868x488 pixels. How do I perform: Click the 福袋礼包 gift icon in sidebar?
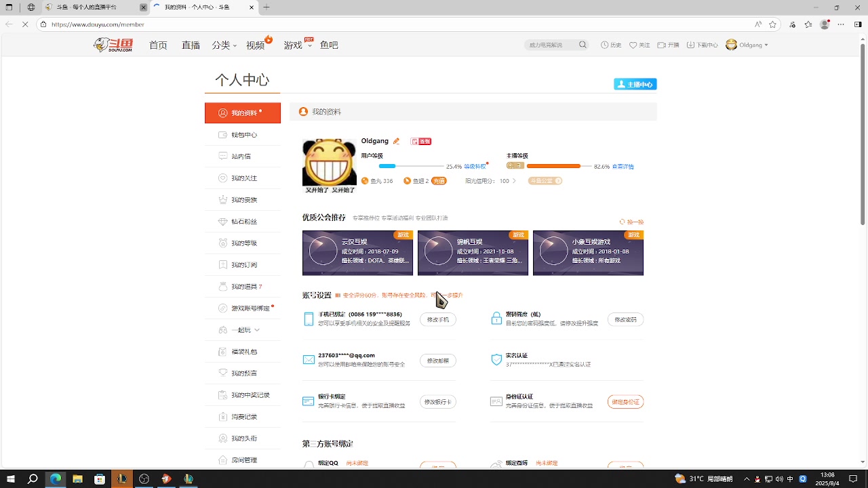point(223,351)
